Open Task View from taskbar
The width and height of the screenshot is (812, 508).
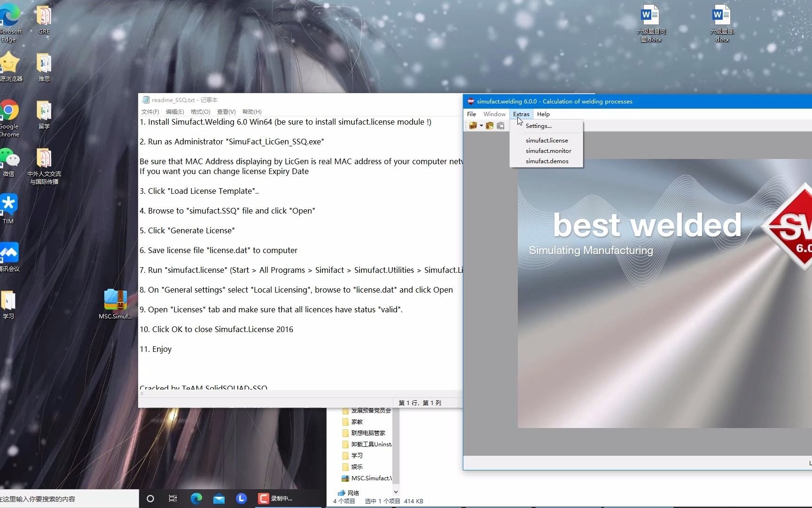point(173,499)
